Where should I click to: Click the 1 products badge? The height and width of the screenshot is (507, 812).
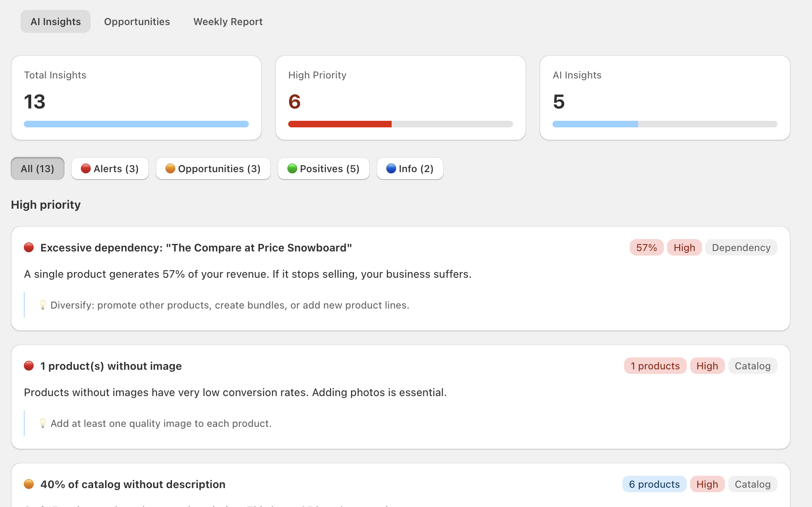[655, 366]
